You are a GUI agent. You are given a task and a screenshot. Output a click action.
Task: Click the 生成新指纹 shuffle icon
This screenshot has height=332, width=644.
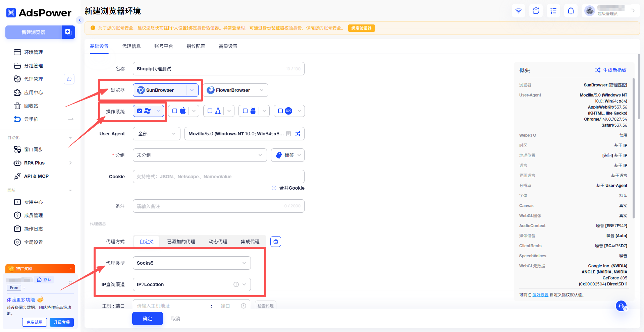coord(598,70)
